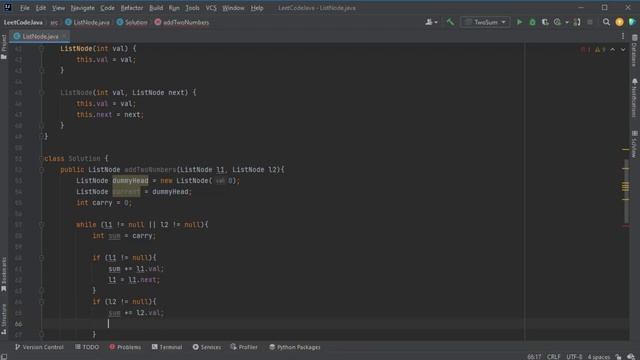Collapse the while loop fold marker

click(x=41, y=224)
